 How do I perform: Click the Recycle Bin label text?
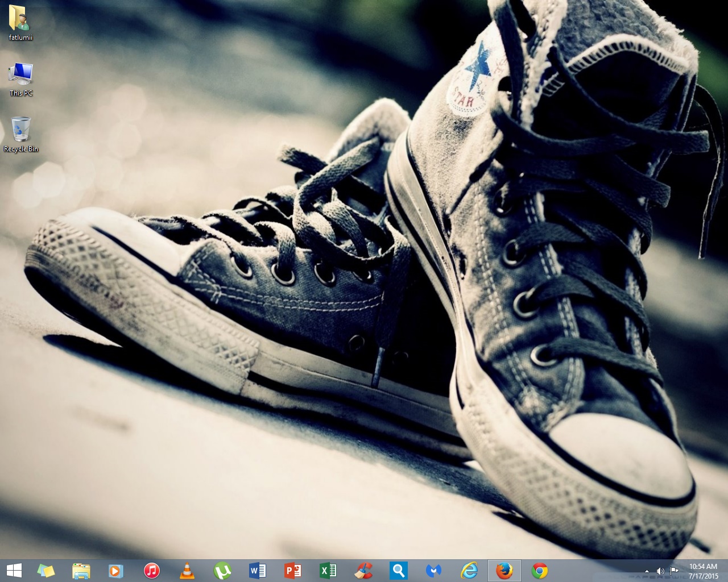point(21,149)
